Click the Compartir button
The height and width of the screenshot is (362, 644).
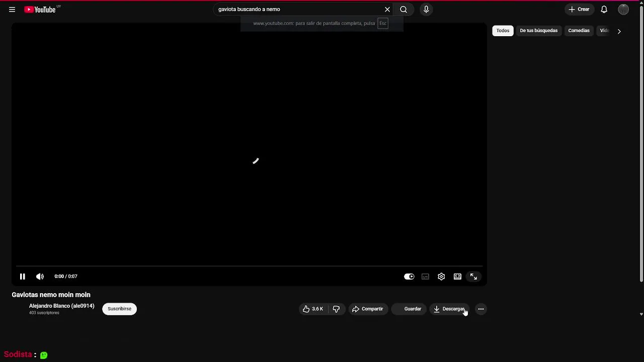point(368,309)
